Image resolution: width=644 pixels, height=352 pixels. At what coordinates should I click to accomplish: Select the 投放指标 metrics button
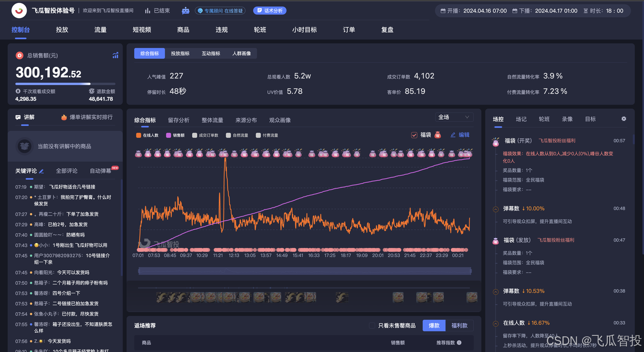coord(180,53)
